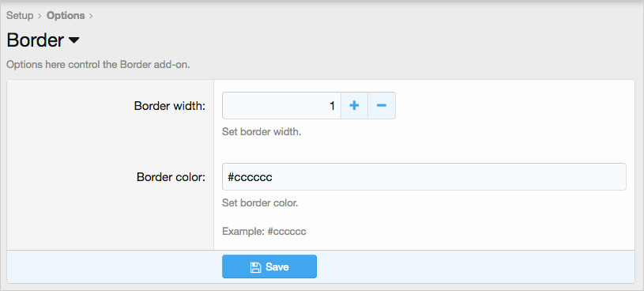
Task: Select the digit 1 in the width field
Action: [x=333, y=106]
